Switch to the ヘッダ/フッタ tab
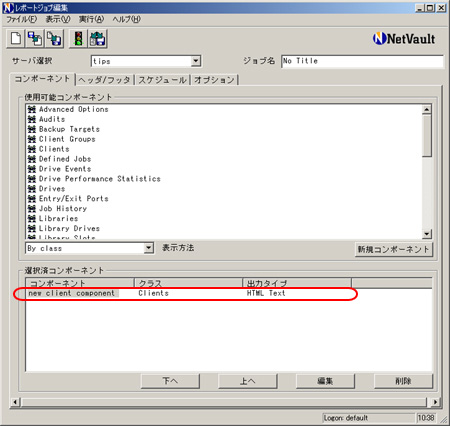 coord(104,80)
